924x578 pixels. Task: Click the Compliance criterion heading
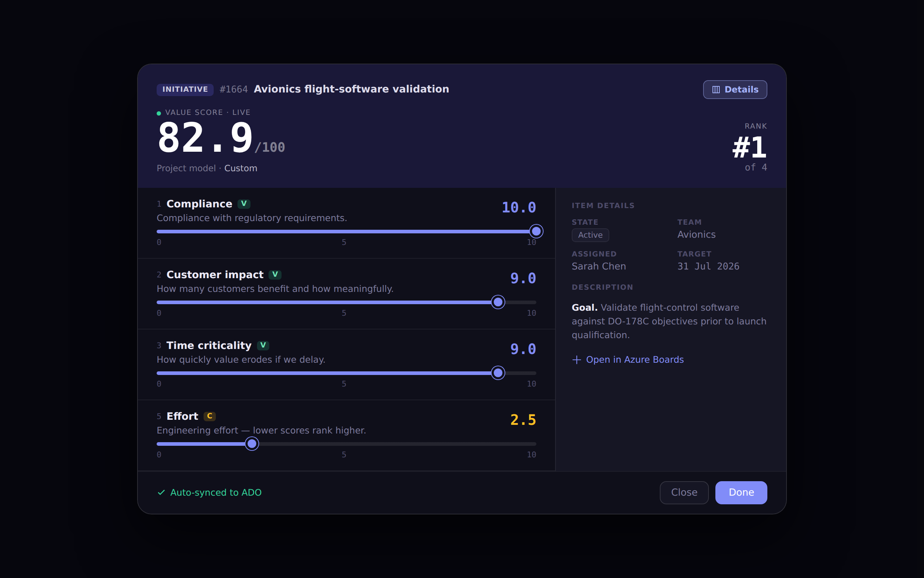[x=199, y=204]
